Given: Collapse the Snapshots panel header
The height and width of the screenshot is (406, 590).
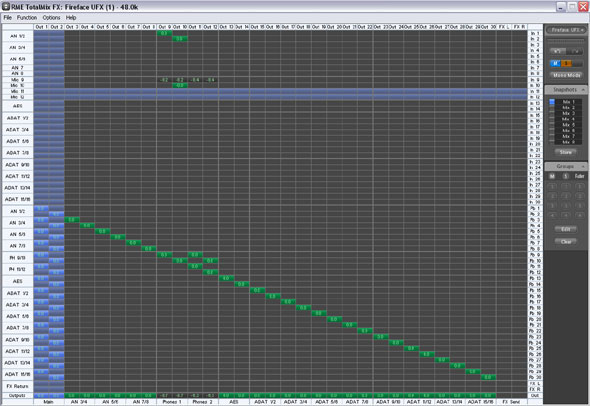Looking at the screenshot, I should (x=566, y=90).
